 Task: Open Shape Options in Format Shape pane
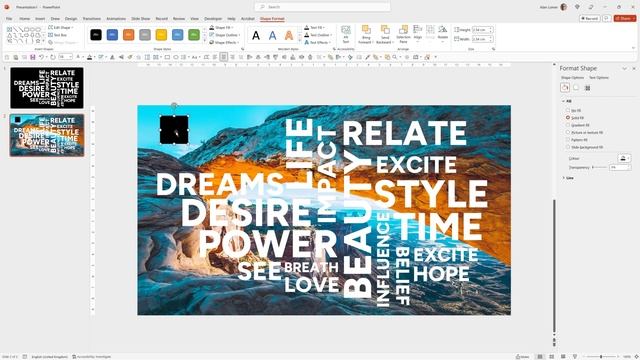[572, 78]
